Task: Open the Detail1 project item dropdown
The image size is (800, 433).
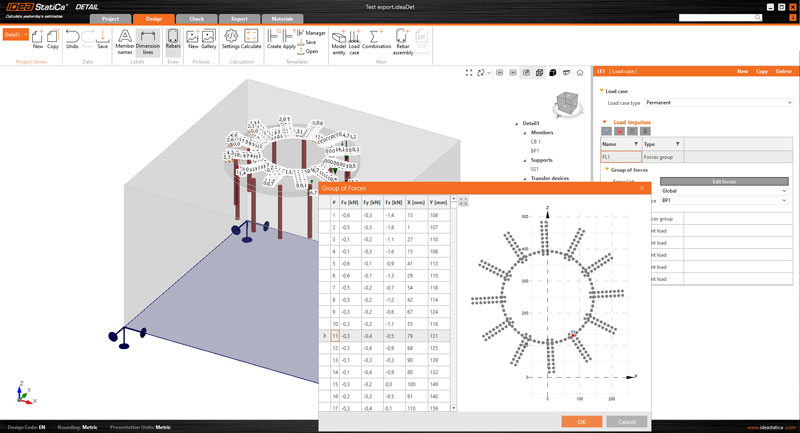Action: 15,35
